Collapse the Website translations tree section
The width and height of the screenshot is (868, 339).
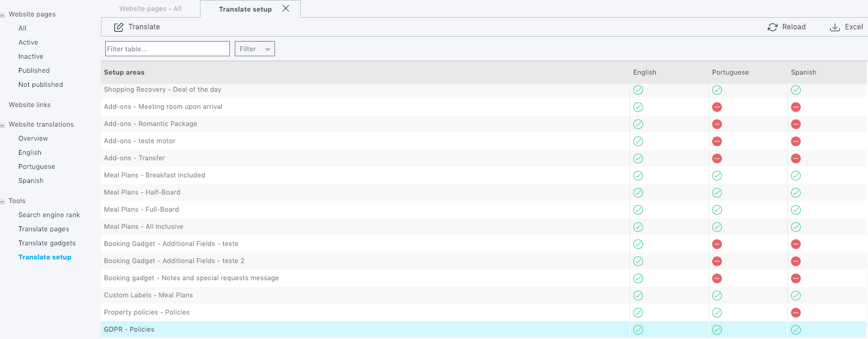(x=2, y=124)
